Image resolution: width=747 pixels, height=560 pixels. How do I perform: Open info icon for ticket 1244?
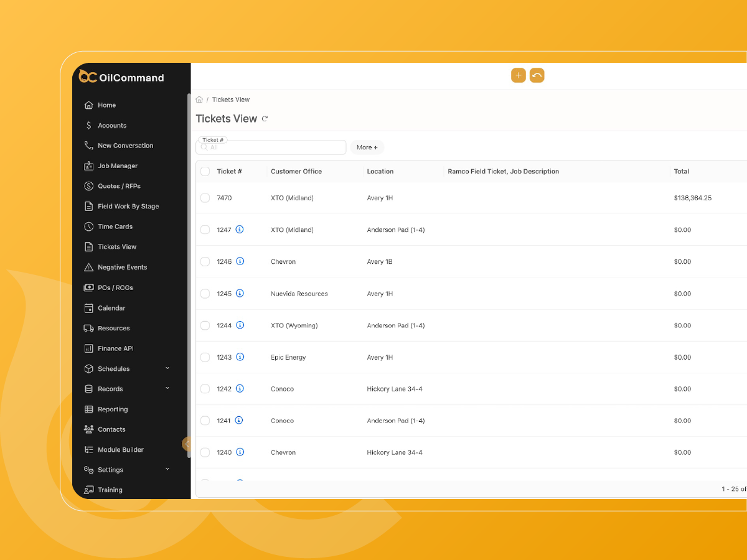point(240,325)
